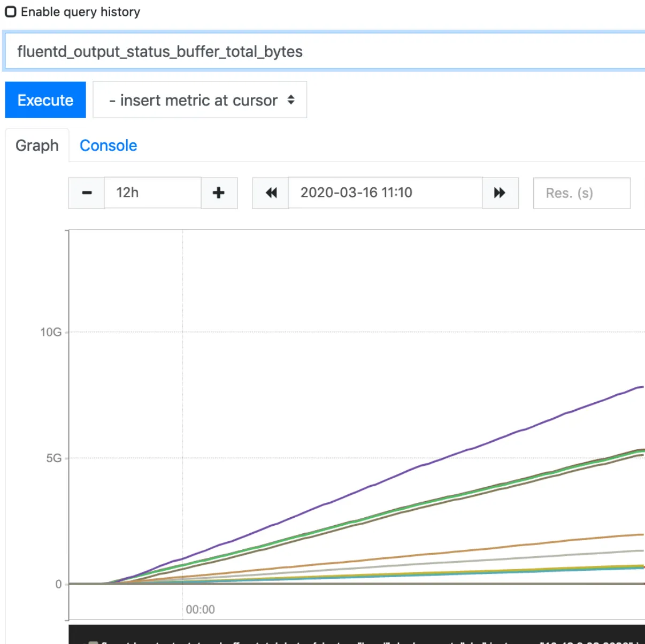Decrease the time range with minus icon
645x644 pixels.
point(87,193)
